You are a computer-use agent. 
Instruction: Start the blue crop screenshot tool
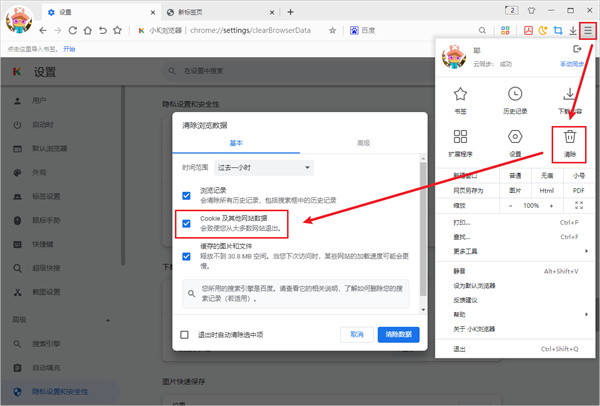558,31
